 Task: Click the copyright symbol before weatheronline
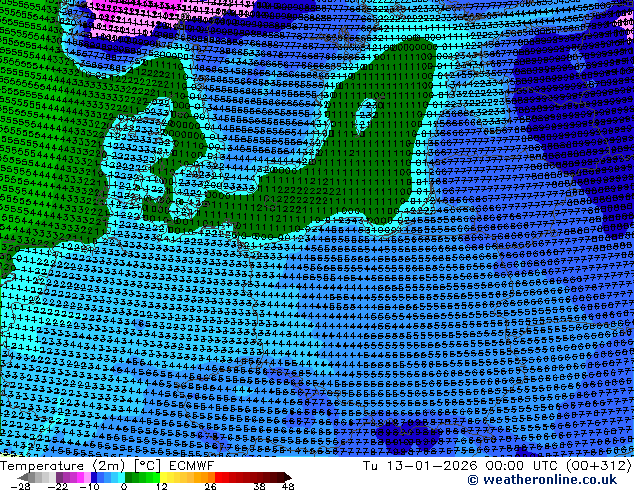(x=472, y=480)
